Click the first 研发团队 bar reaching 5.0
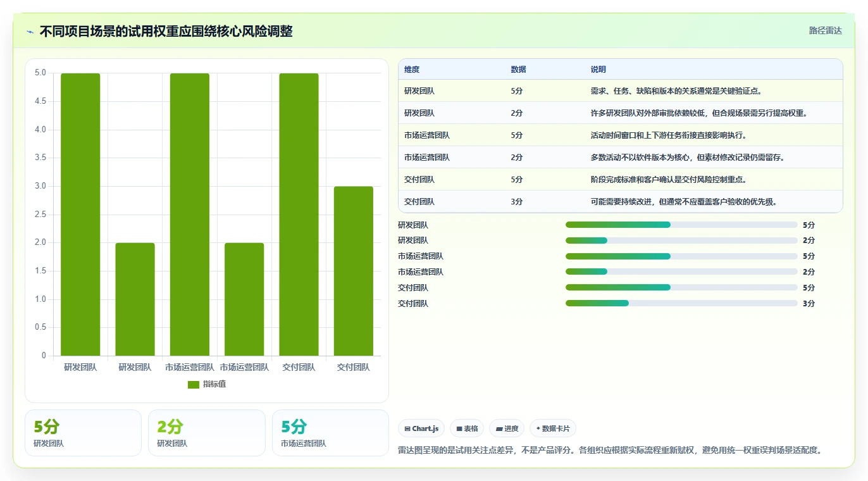This screenshot has height=481, width=868. [x=80, y=215]
